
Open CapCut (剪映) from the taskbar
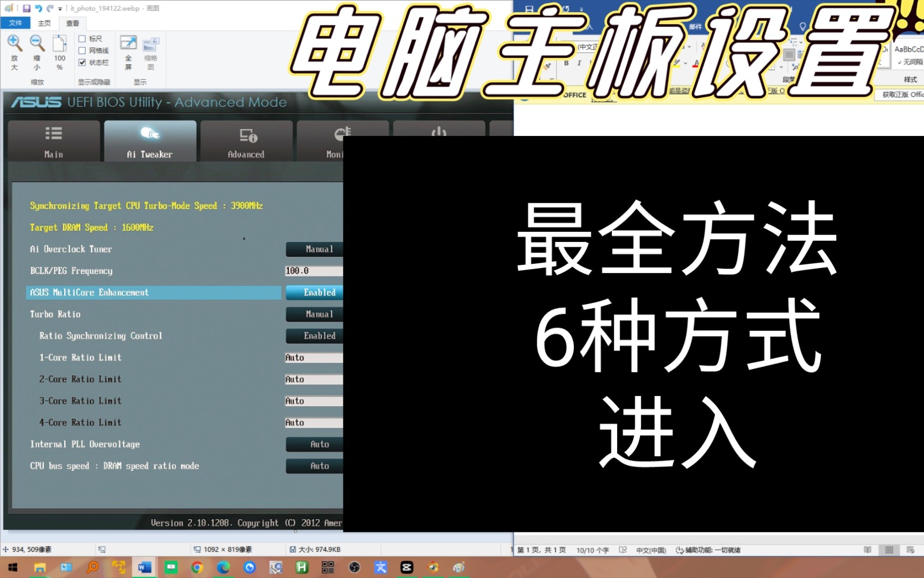coord(407,567)
